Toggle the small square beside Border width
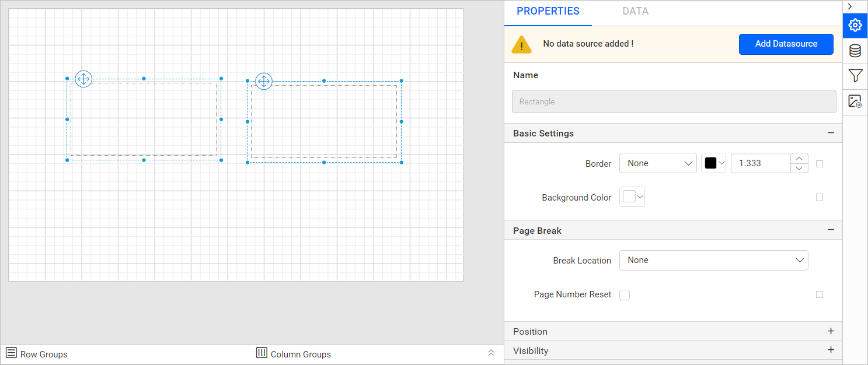The width and height of the screenshot is (868, 365). click(x=820, y=164)
